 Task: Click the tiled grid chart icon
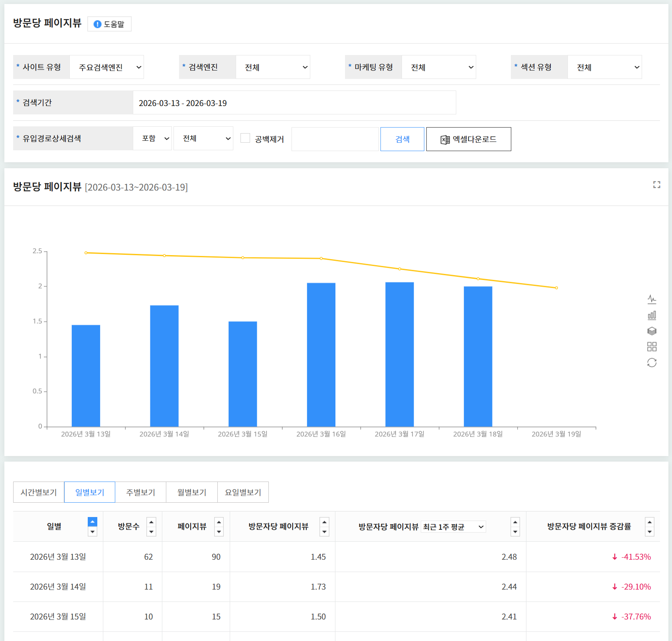point(652,347)
